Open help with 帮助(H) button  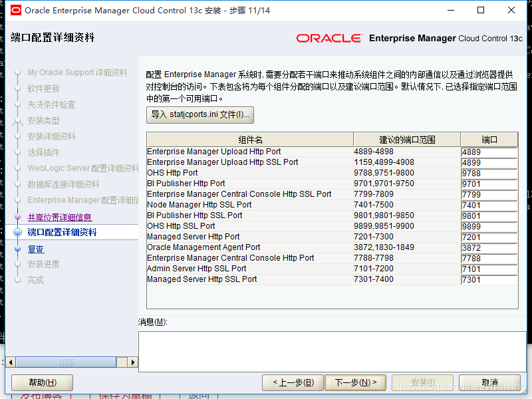[x=43, y=383]
